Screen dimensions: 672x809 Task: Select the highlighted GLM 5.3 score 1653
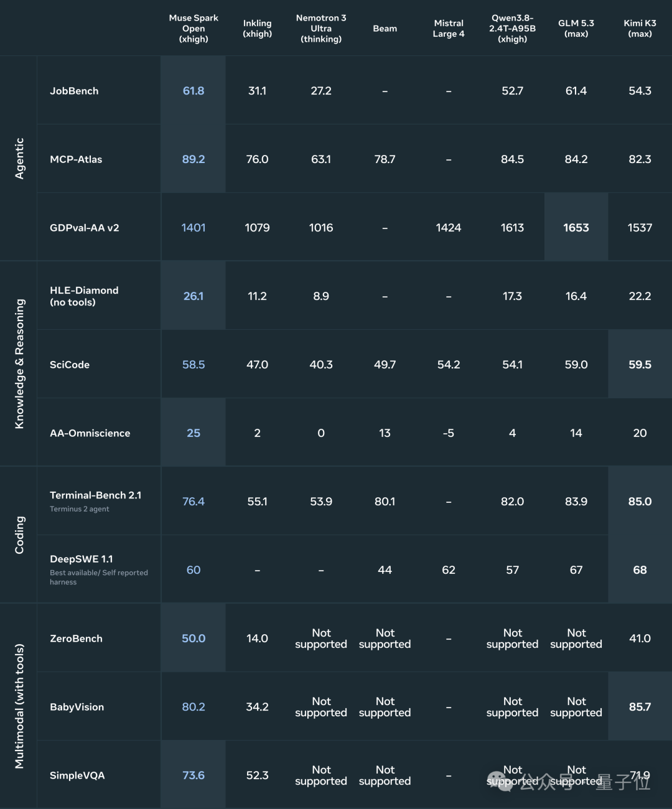tap(576, 228)
